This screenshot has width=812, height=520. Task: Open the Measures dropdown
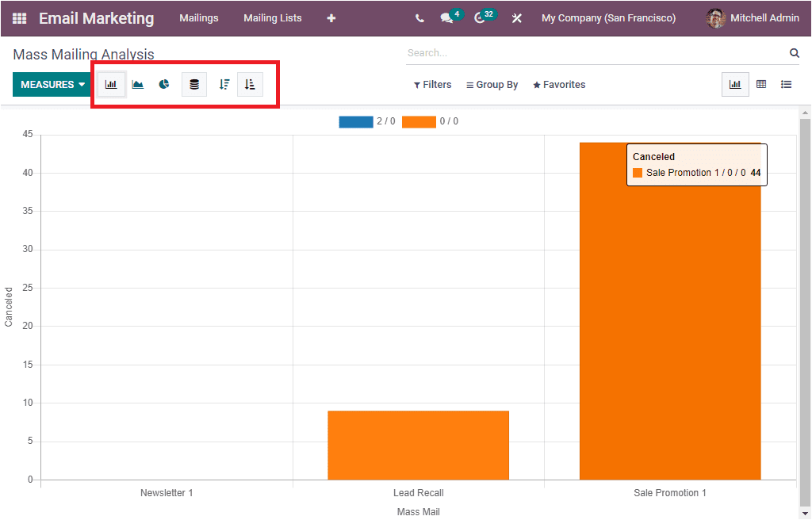[51, 83]
